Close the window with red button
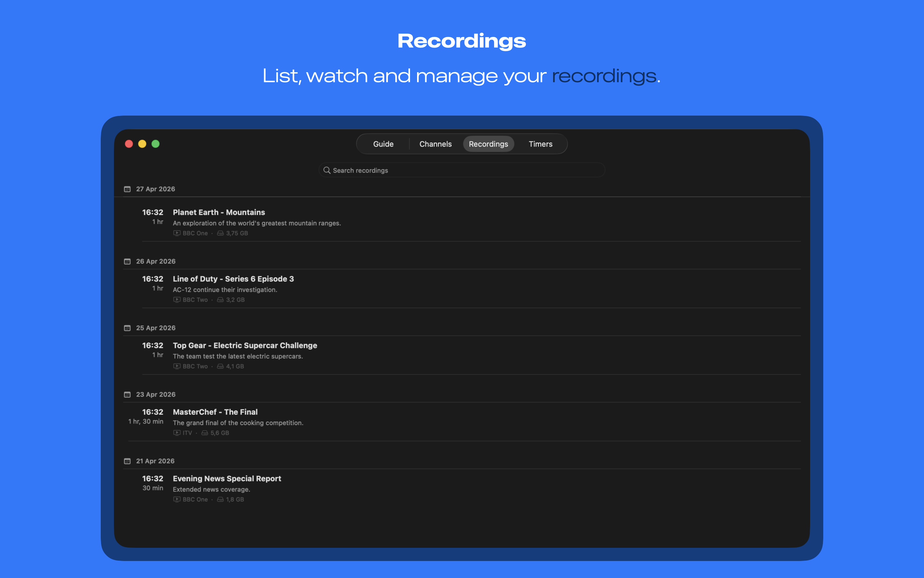This screenshot has width=924, height=578. [x=129, y=144]
